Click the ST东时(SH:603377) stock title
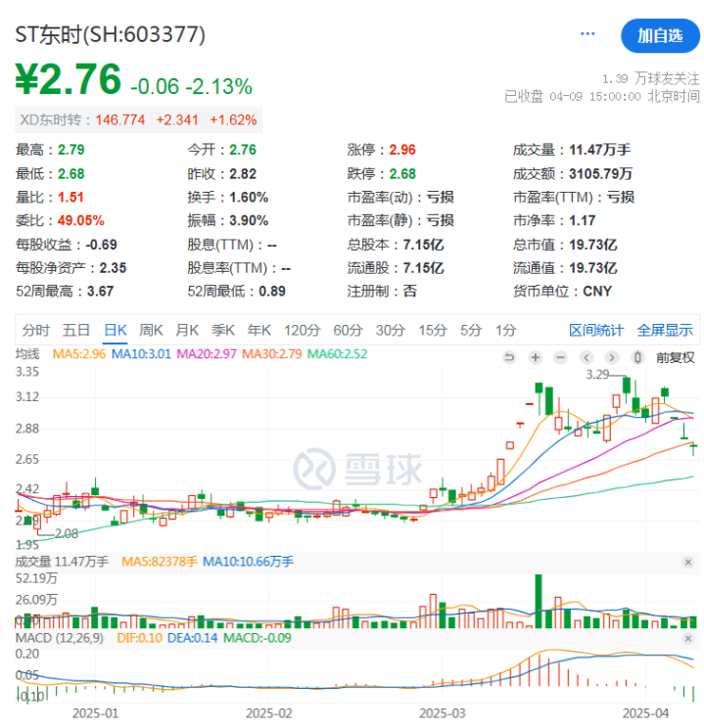The height and width of the screenshot is (728, 704). [110, 34]
